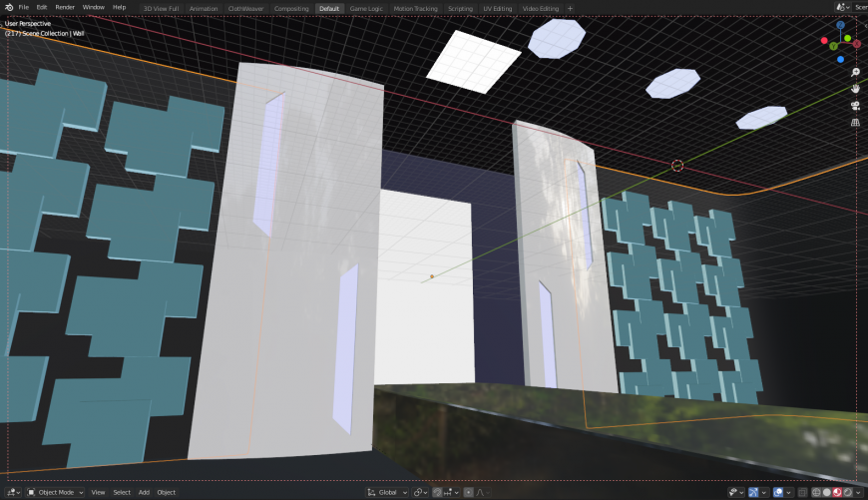Click the pan view hand icon
Viewport: 868px width, 500px height.
855,89
